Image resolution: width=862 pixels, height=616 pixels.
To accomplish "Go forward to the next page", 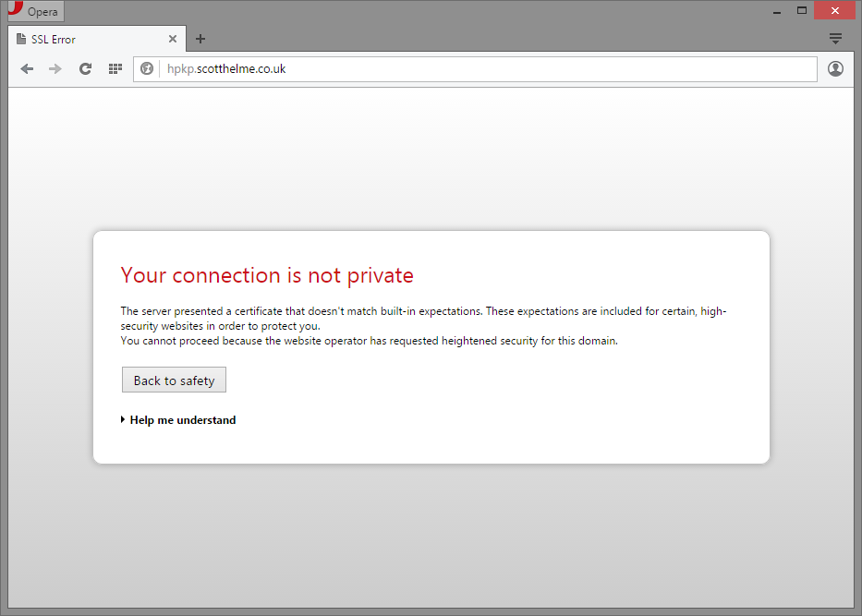I will [x=55, y=69].
